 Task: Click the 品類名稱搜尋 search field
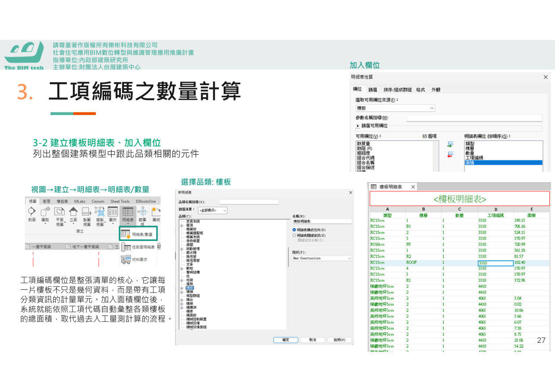coord(249,202)
